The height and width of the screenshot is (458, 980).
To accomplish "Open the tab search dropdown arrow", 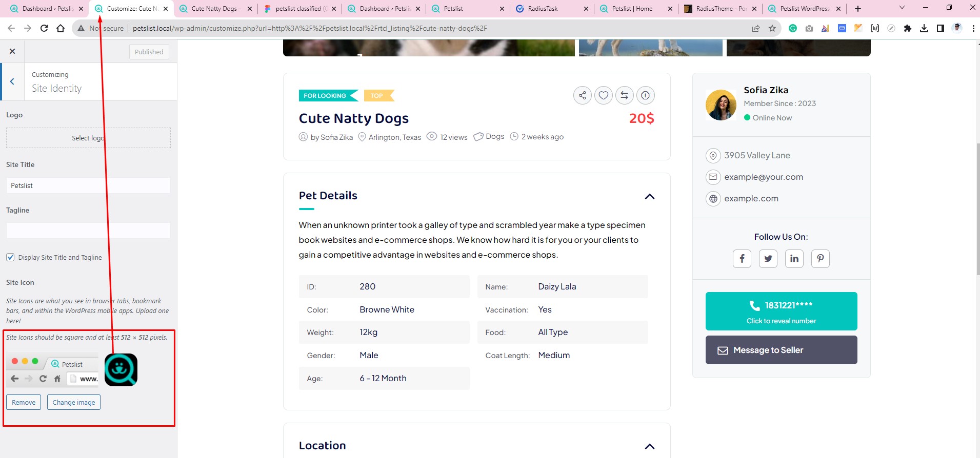I will (x=902, y=8).
